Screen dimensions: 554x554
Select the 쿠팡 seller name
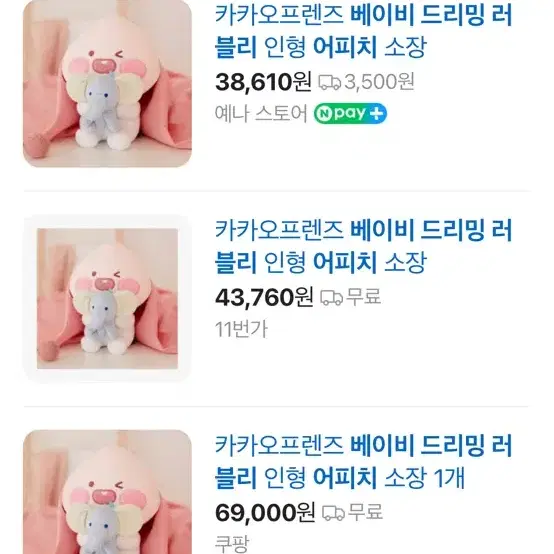click(x=232, y=544)
